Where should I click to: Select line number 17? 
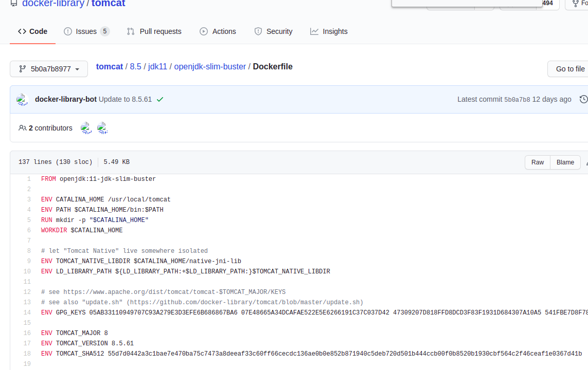[x=27, y=343]
